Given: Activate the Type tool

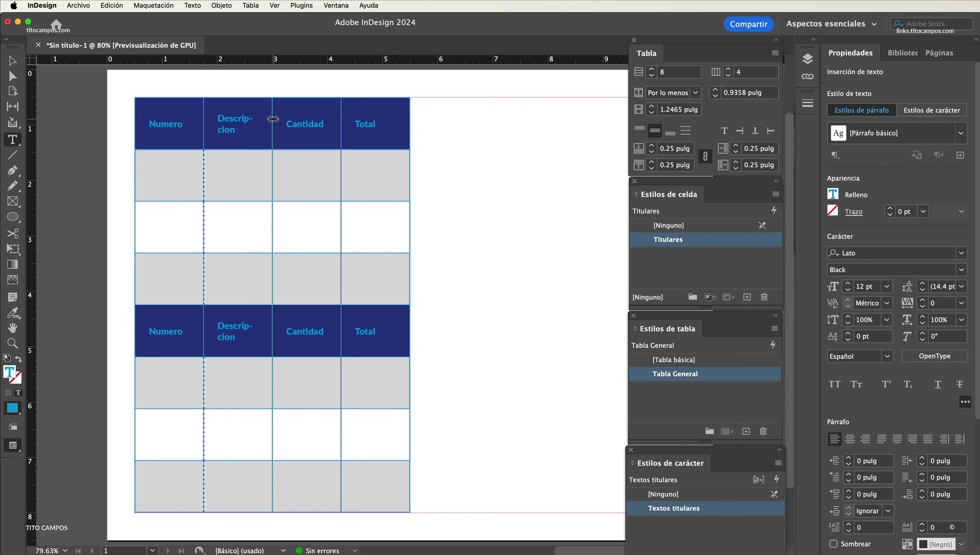Looking at the screenshot, I should point(12,139).
